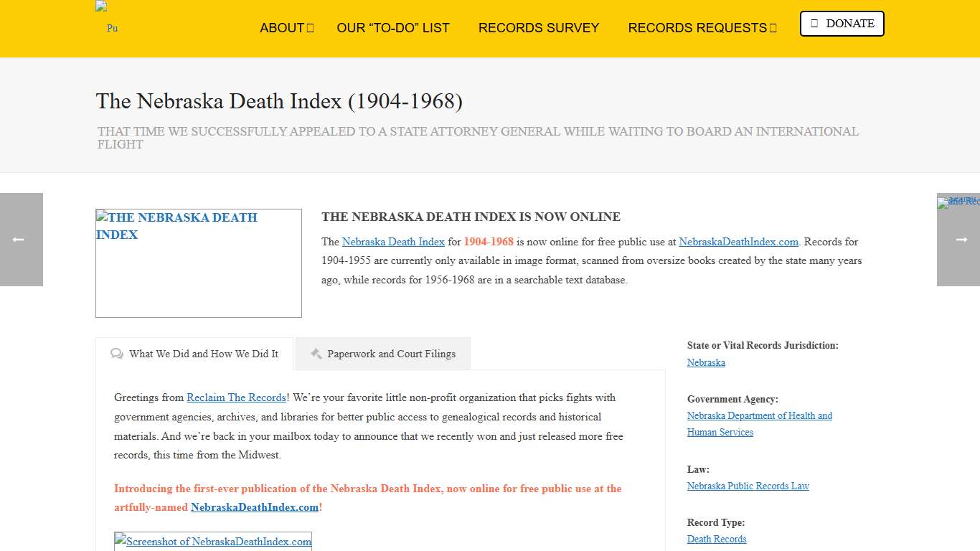Open the OUR "TO-DO" LIST menu item
This screenshot has height=551, width=980.
point(393,28)
